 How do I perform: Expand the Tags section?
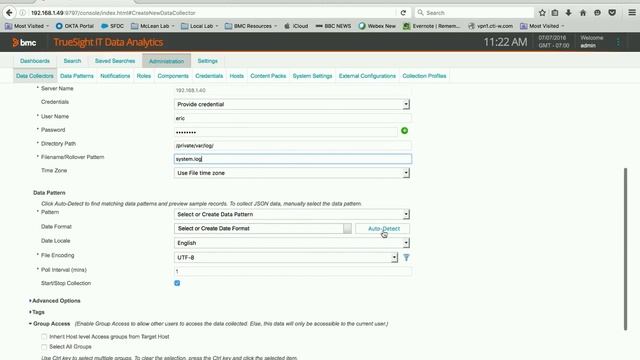pyautogui.click(x=37, y=312)
